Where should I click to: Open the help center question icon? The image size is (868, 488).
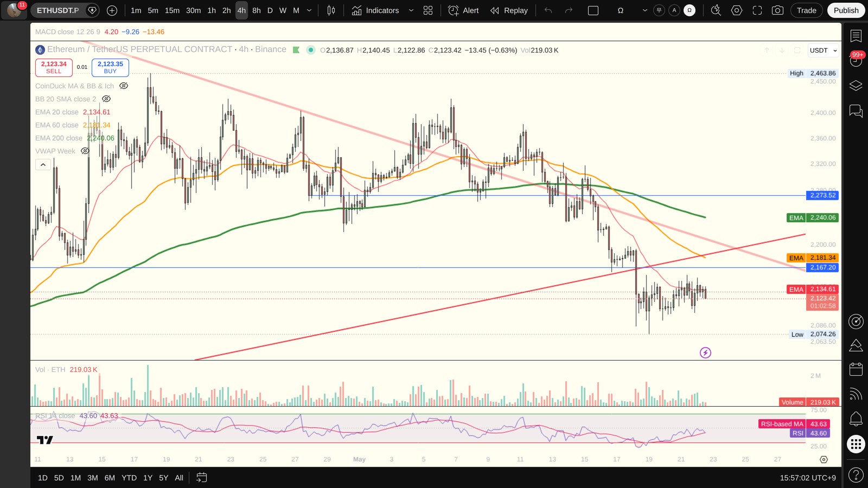tap(856, 475)
